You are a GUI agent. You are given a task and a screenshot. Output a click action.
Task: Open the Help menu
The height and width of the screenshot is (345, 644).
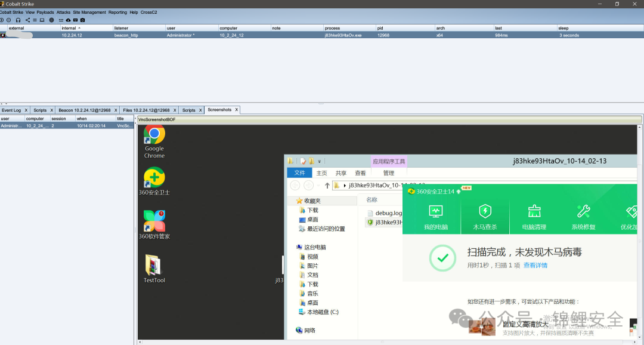coord(134,13)
